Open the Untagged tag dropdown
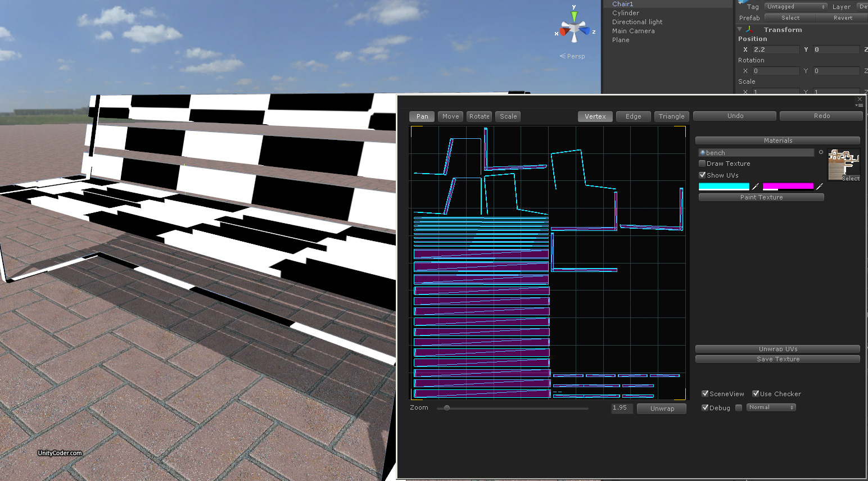Screen dimensions: 868x481 [x=795, y=6]
